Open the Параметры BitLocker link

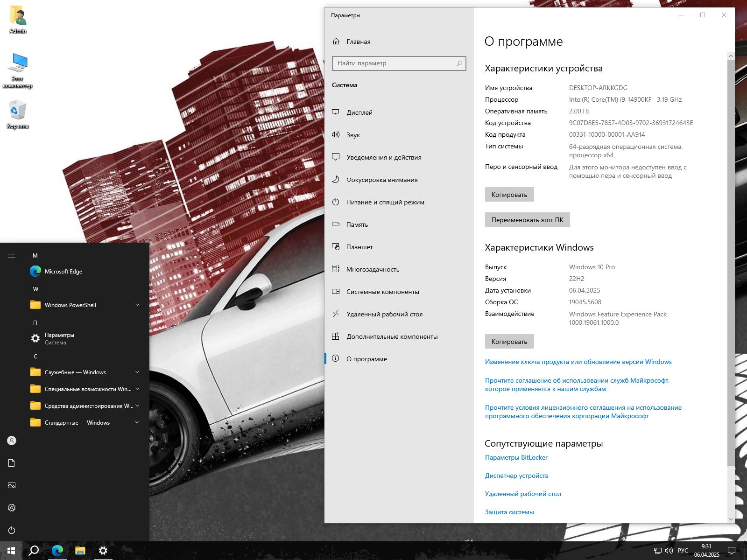[x=516, y=457]
